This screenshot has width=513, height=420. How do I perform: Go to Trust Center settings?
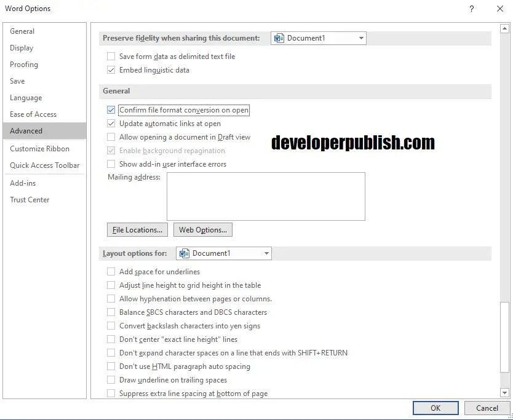click(x=30, y=200)
